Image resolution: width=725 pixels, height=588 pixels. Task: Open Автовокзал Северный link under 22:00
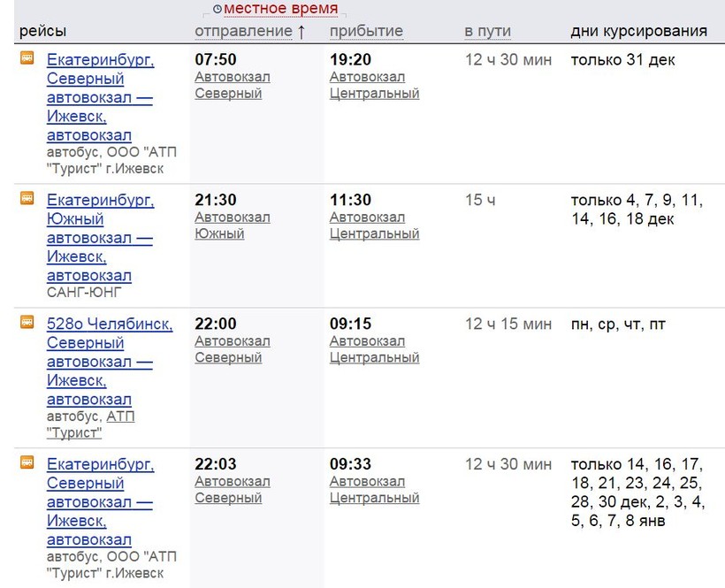232,349
